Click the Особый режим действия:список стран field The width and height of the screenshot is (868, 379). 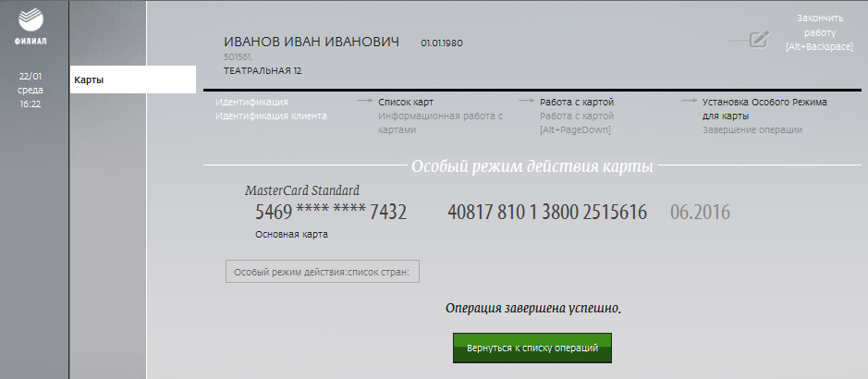point(323,272)
